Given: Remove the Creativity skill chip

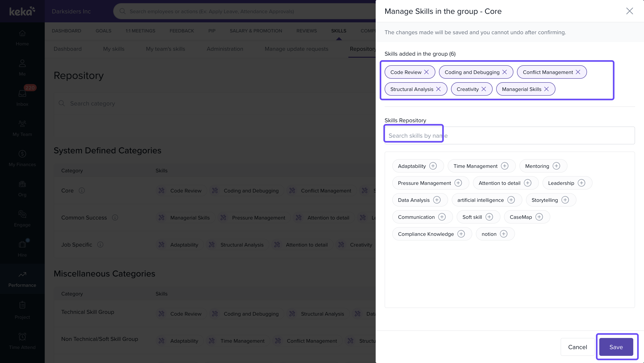Looking at the screenshot, I should click(484, 89).
